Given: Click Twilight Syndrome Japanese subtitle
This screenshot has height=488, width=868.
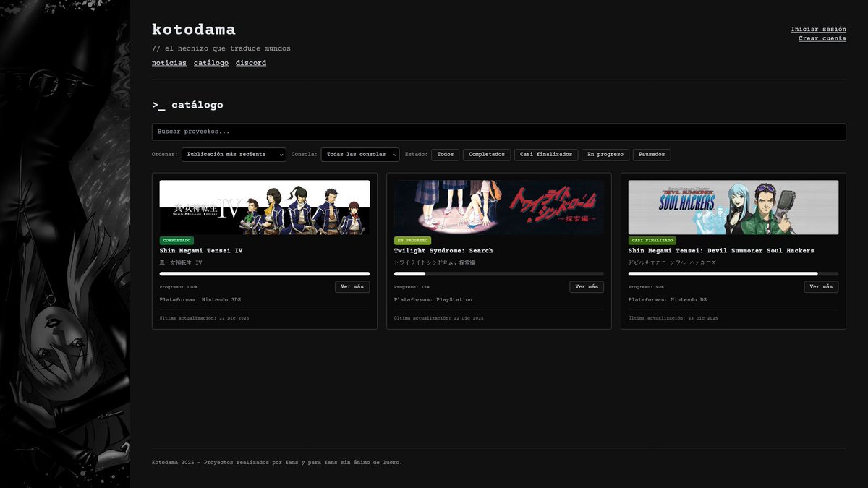Looking at the screenshot, I should pyautogui.click(x=435, y=262).
